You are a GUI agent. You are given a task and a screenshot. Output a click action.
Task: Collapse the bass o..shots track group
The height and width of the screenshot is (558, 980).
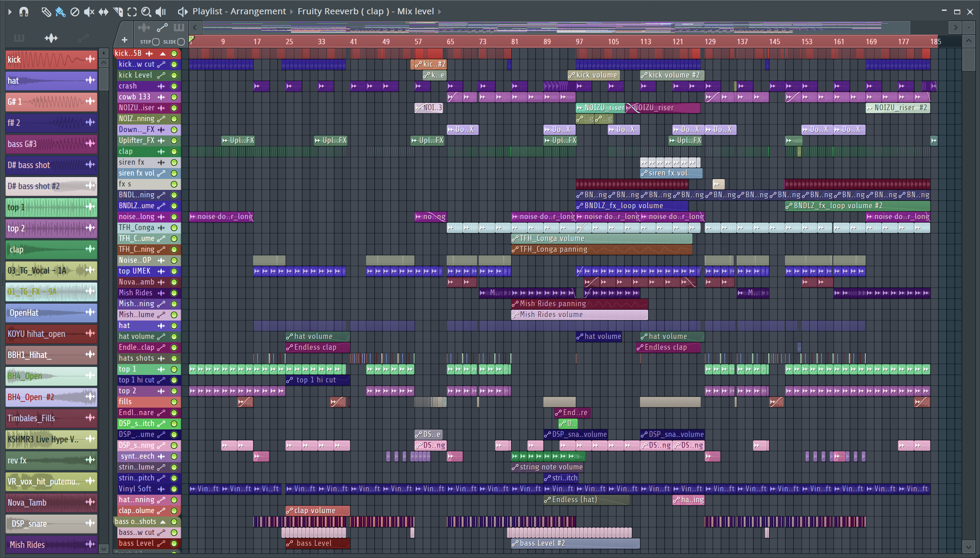pyautogui.click(x=163, y=522)
